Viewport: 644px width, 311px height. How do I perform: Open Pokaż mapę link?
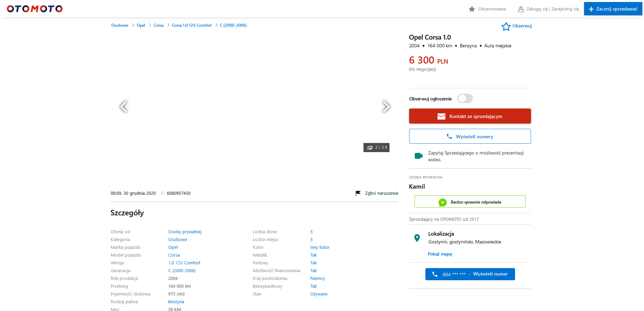[440, 254]
